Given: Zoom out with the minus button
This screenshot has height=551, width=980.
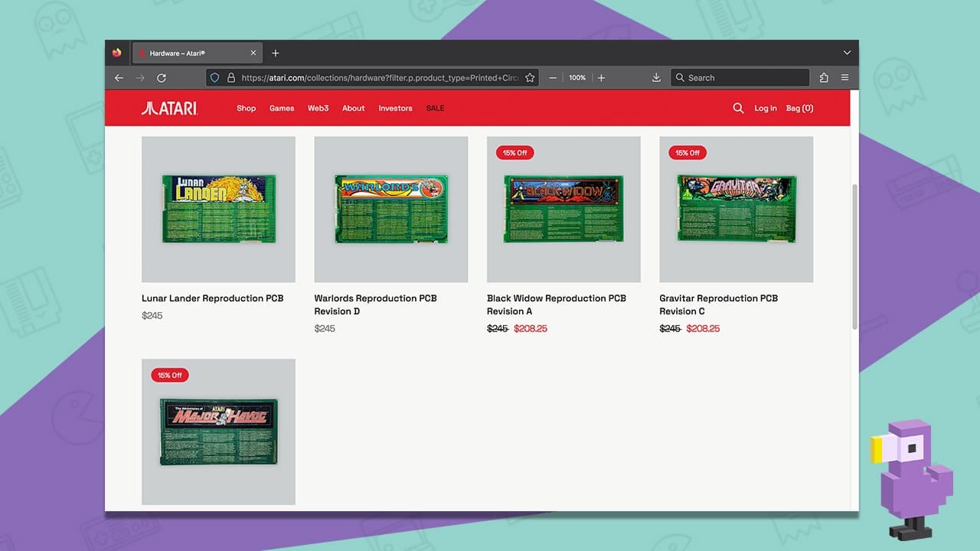Looking at the screenshot, I should (553, 77).
